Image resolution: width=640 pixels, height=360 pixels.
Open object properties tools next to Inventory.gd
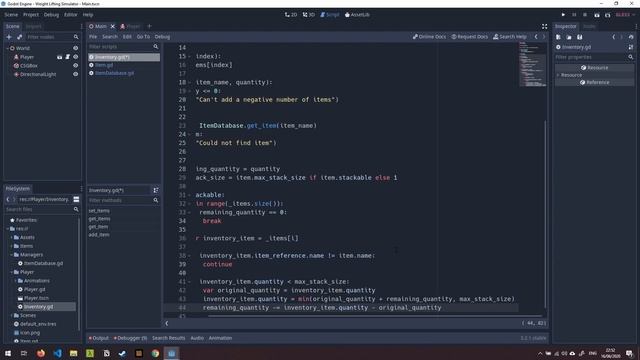(631, 47)
